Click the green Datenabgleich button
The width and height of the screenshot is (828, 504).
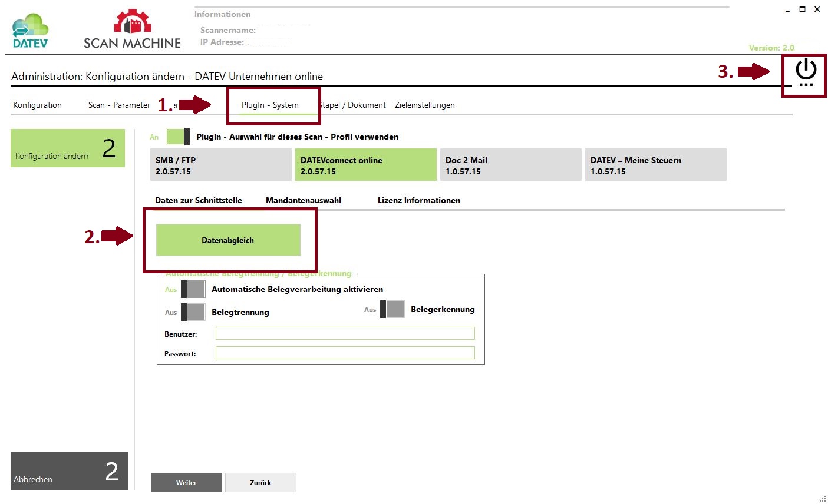coord(228,240)
